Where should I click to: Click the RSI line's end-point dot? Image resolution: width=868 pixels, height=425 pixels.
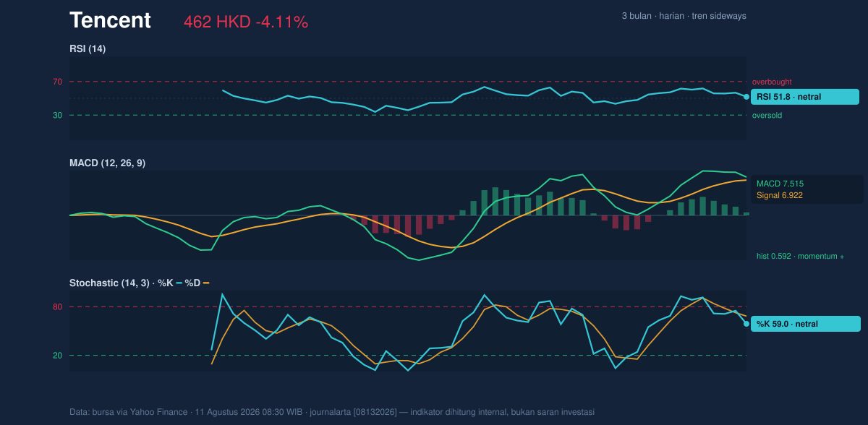[746, 97]
